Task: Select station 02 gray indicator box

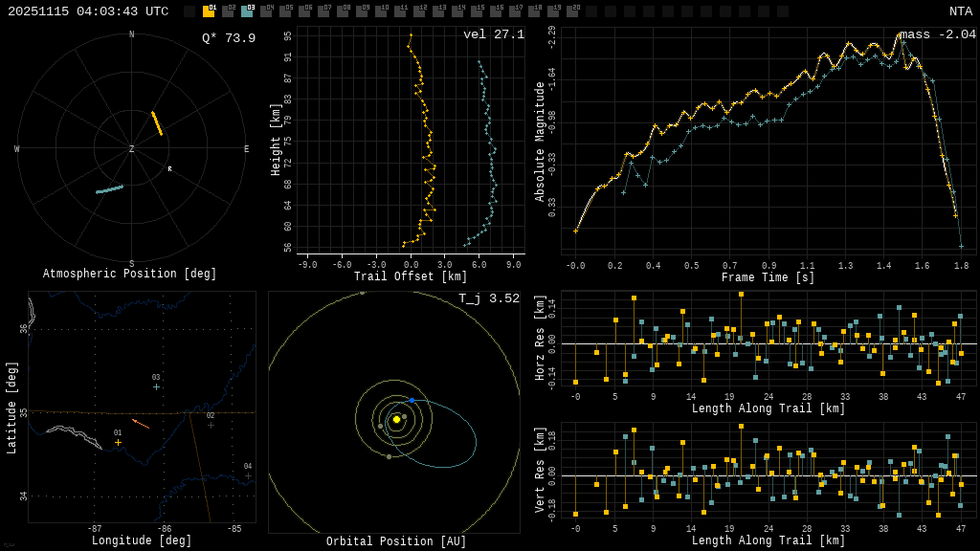Action: [x=228, y=11]
